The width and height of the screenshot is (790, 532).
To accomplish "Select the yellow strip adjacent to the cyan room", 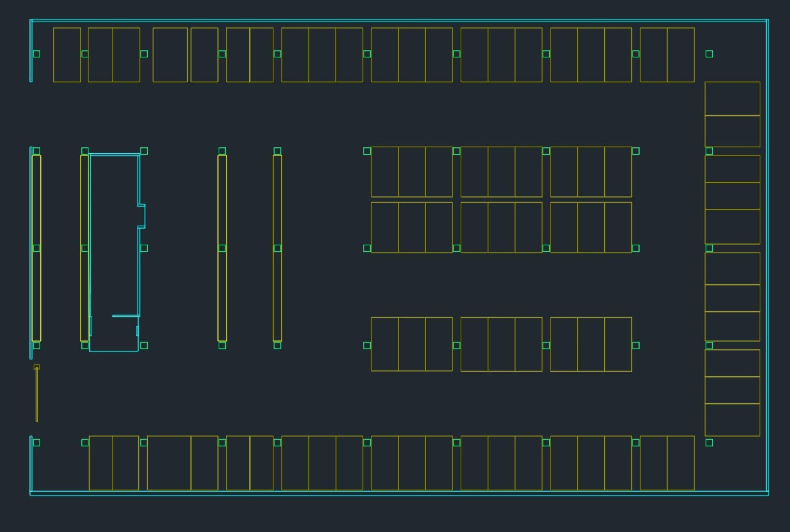I will (x=84, y=205).
